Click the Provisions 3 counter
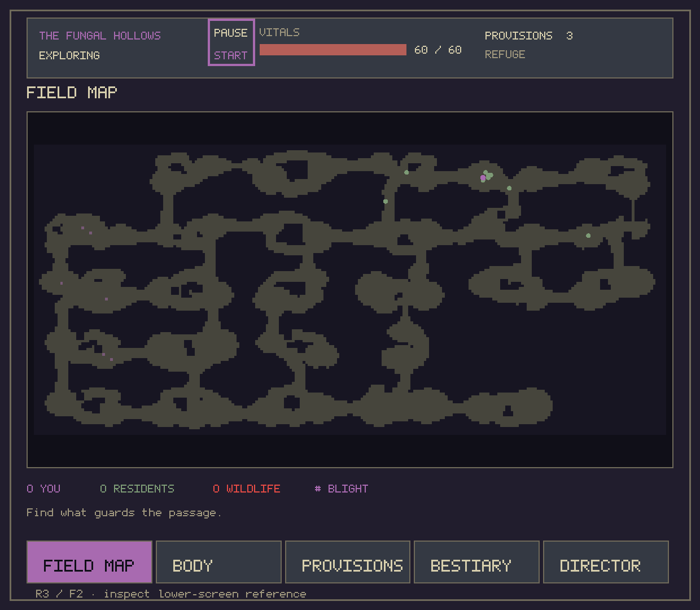 pyautogui.click(x=529, y=36)
